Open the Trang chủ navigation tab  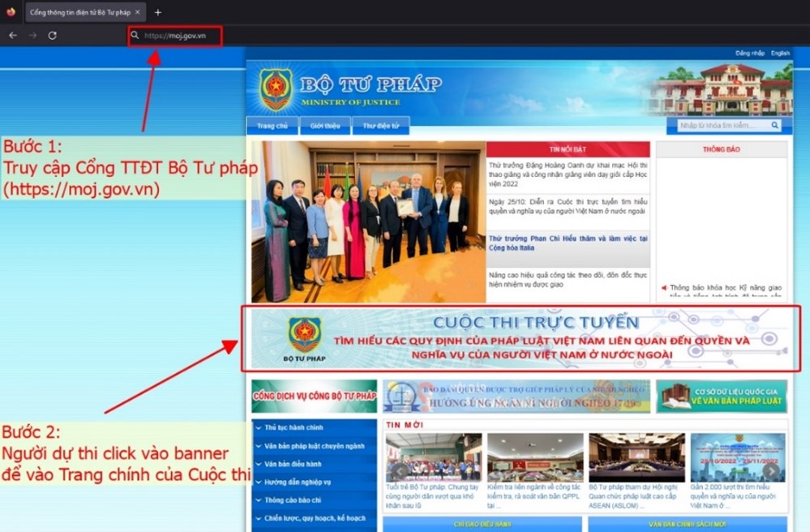[272, 126]
